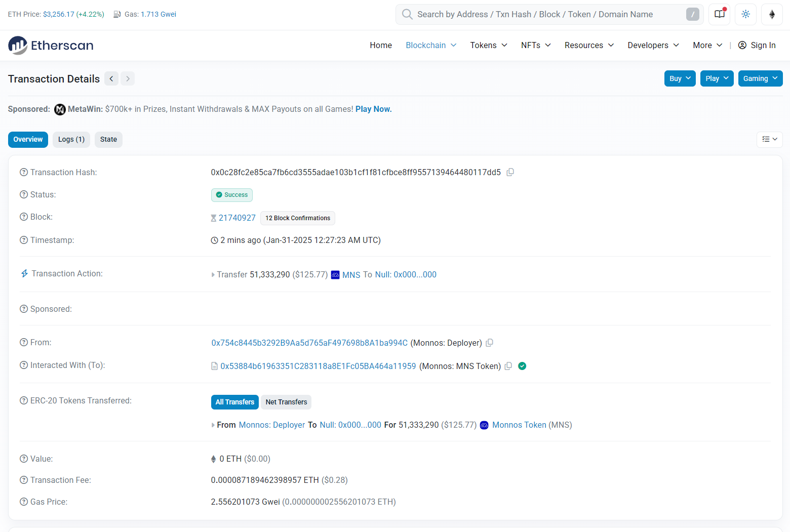The width and height of the screenshot is (790, 532).
Task: Click Null: 0x000...000 link in transfers row
Action: (x=350, y=425)
